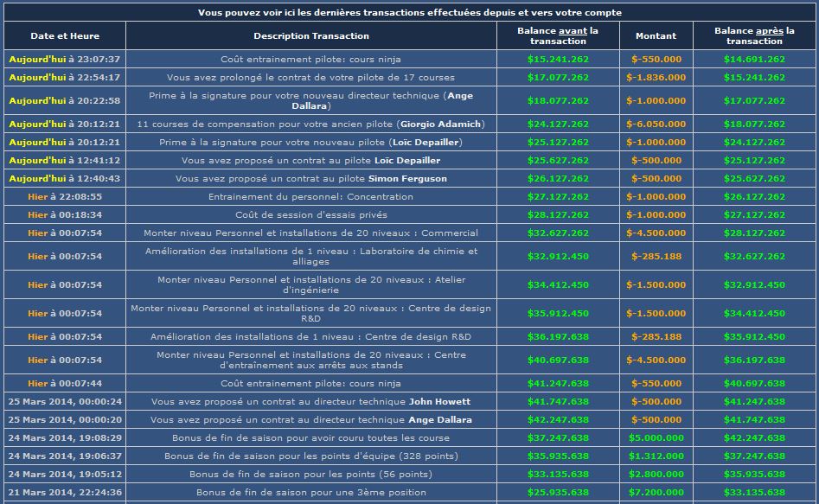This screenshot has height=504, width=819.
Task: Select date 21 Mars 2014, 22:24:36
Action: click(x=65, y=493)
